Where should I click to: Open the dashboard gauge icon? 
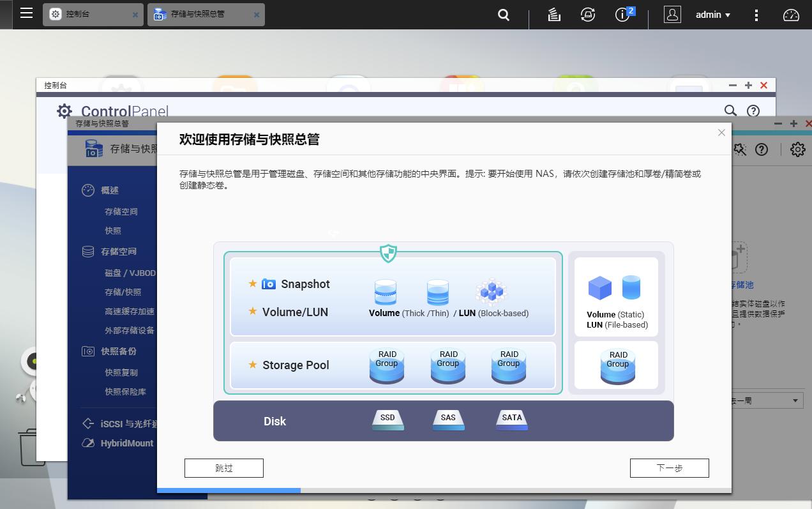tap(790, 14)
